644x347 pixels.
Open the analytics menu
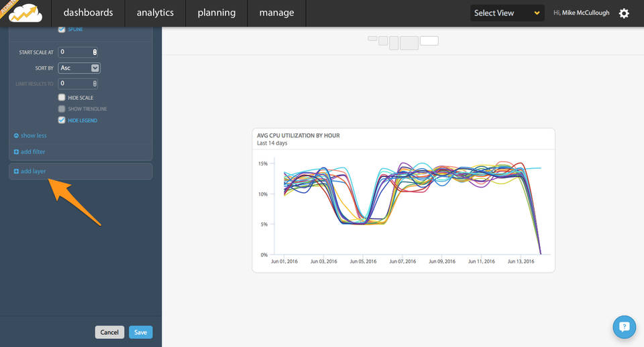click(x=155, y=13)
